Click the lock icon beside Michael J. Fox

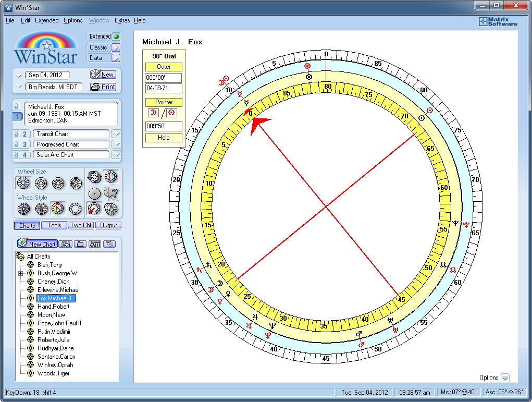pos(16,106)
